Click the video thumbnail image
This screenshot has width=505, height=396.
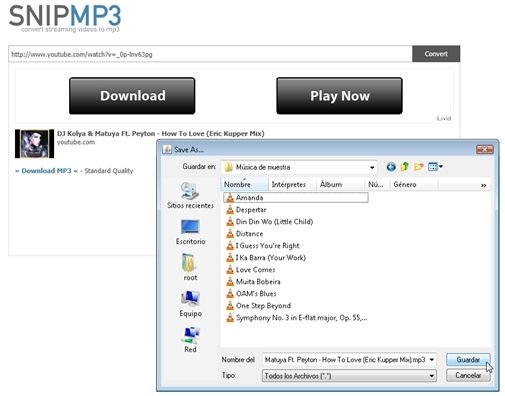[34, 144]
